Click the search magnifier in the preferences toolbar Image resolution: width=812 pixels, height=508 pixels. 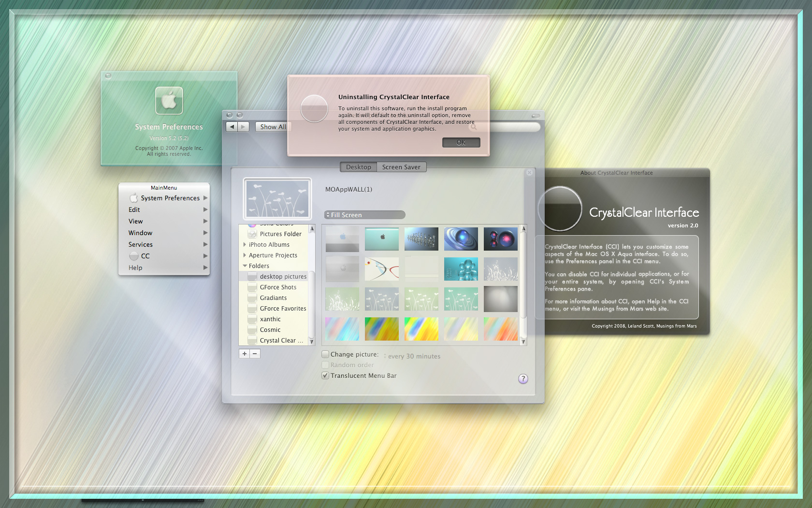(473, 127)
